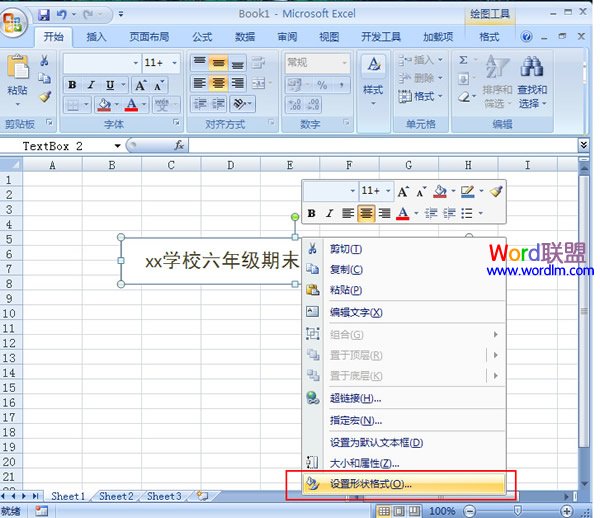
Task: Click the AutoSum sigma icon
Action: 463,60
